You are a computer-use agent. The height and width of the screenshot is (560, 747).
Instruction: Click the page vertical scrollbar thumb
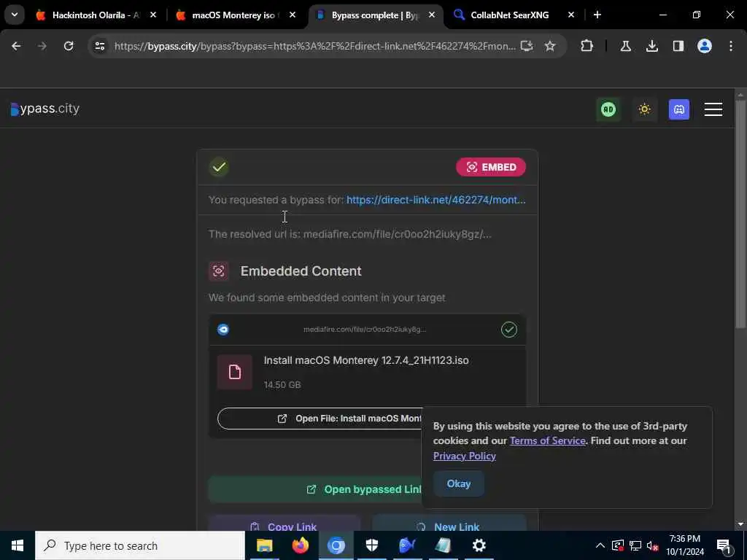[x=740, y=214]
